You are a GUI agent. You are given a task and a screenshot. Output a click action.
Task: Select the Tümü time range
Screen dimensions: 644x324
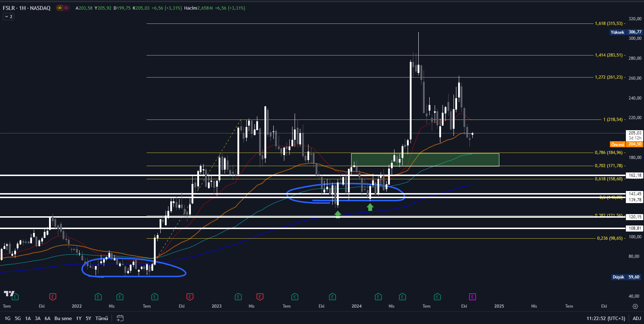click(x=102, y=318)
